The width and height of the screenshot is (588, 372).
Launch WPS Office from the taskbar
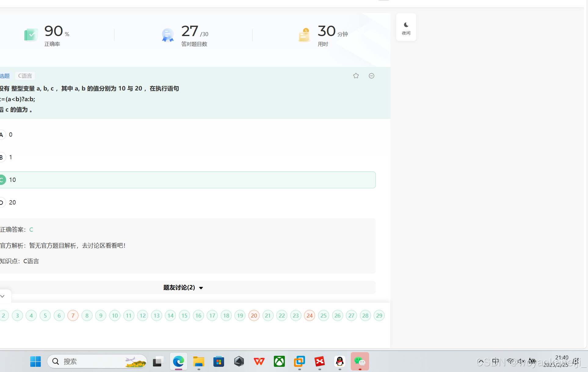pos(259,362)
